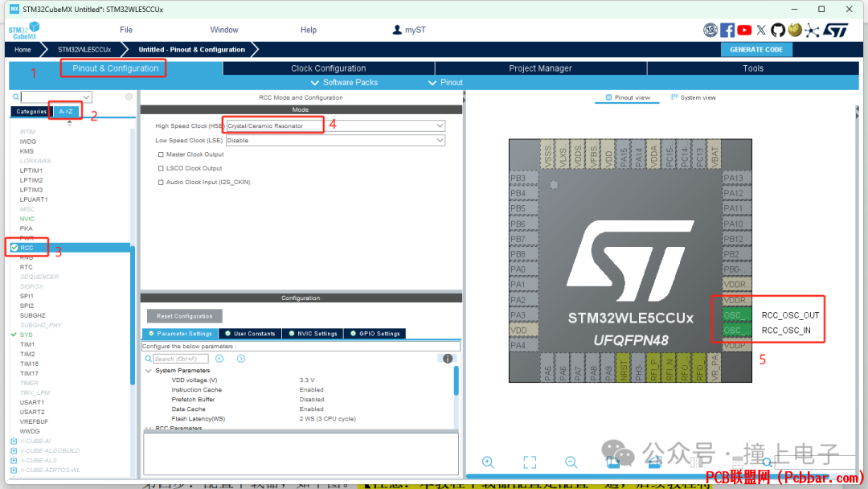Open the Window menu

coord(224,30)
